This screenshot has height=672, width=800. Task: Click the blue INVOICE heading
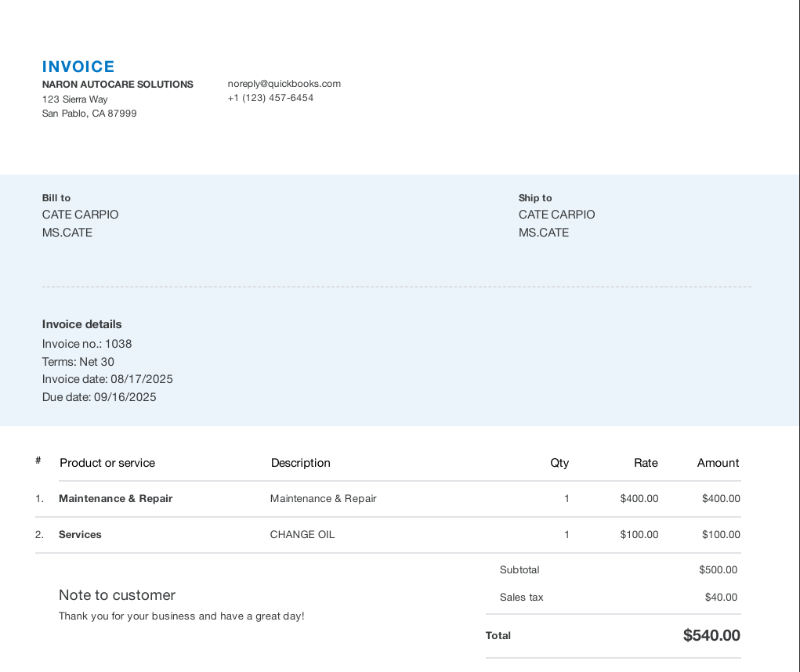[x=78, y=67]
